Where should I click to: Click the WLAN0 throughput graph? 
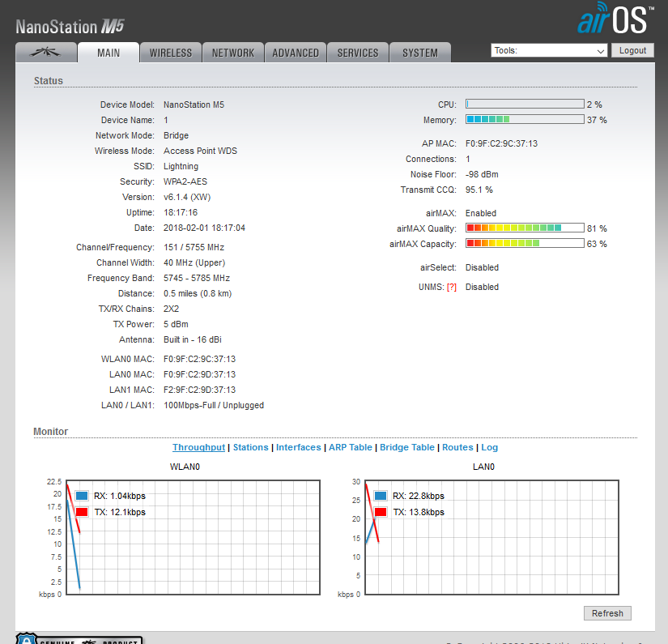(193, 537)
